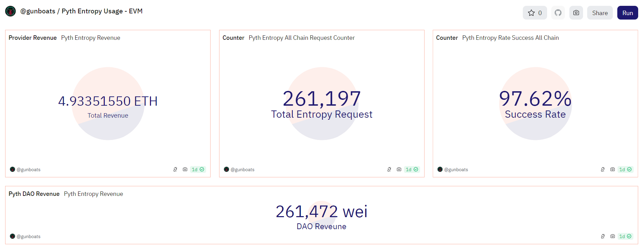Open @gunboats author link on Provider Revenue card
Screen dimensions: 644x247
[28, 169]
